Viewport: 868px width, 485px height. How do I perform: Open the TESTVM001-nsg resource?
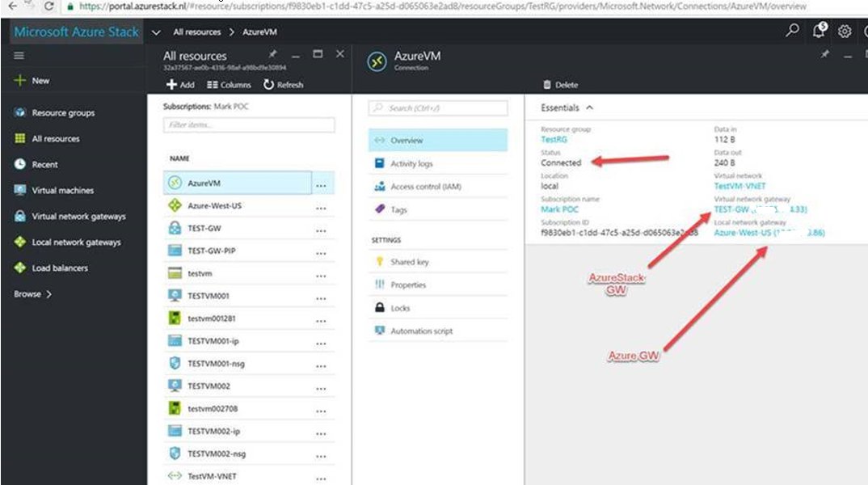[x=216, y=364]
